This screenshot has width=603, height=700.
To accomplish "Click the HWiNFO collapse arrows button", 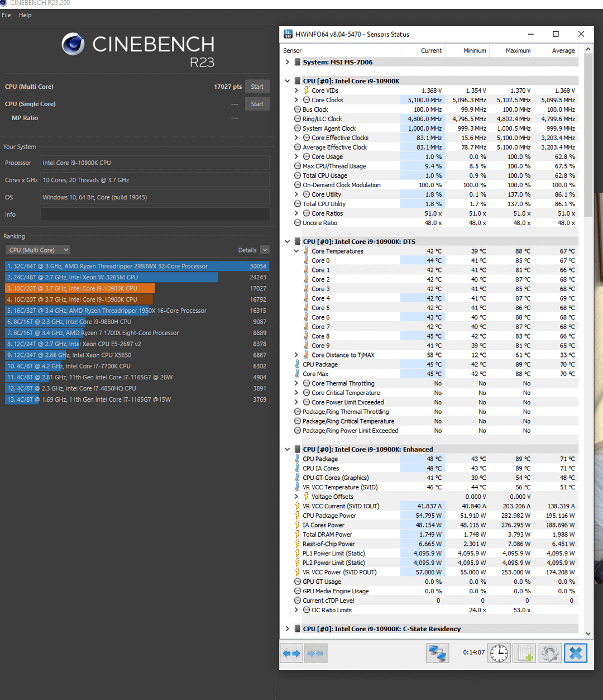I will 315,653.
